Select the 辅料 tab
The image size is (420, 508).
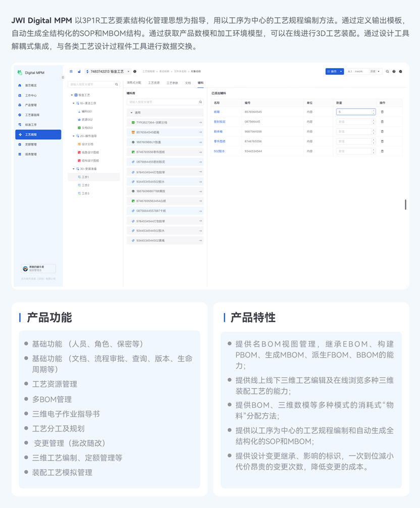tap(200, 83)
